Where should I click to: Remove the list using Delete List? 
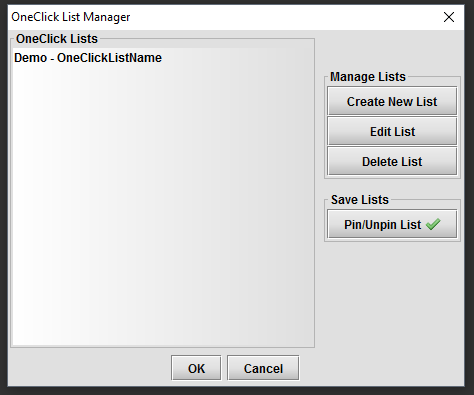[x=392, y=161]
